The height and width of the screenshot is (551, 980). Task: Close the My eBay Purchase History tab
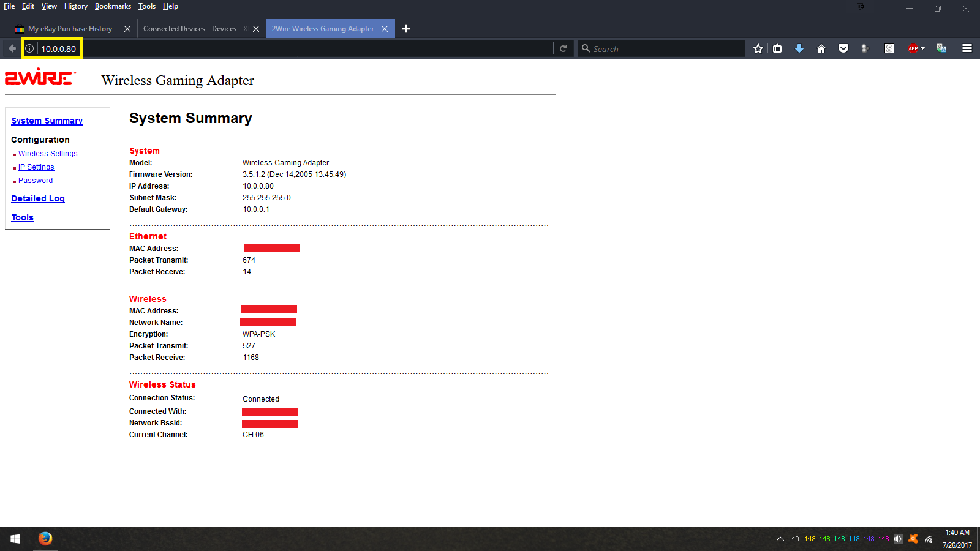point(127,29)
